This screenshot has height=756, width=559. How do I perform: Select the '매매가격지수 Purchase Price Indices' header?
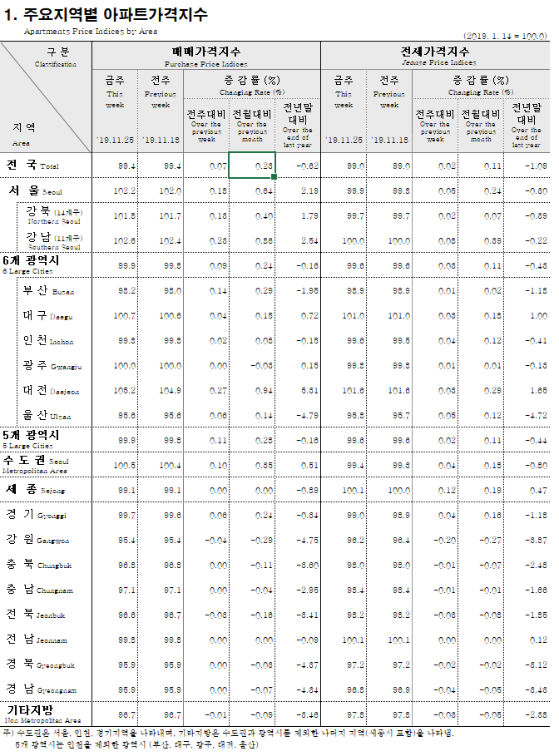(x=206, y=56)
